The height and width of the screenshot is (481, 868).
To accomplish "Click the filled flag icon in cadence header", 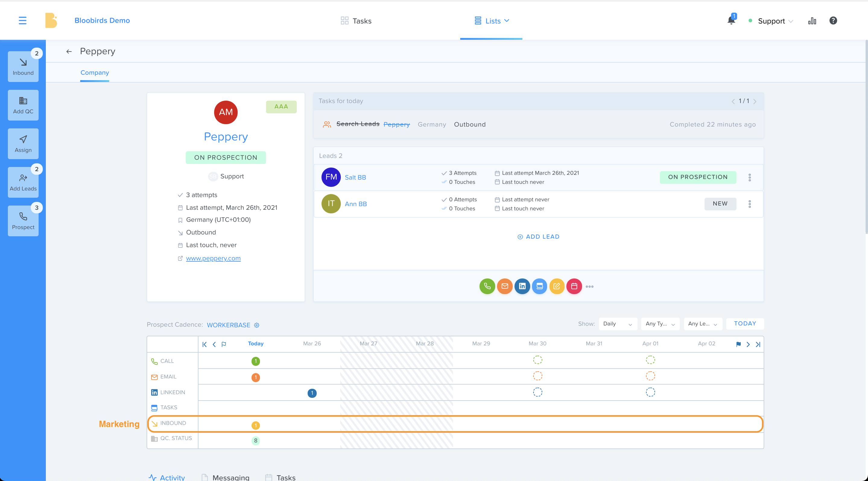I will tap(739, 344).
